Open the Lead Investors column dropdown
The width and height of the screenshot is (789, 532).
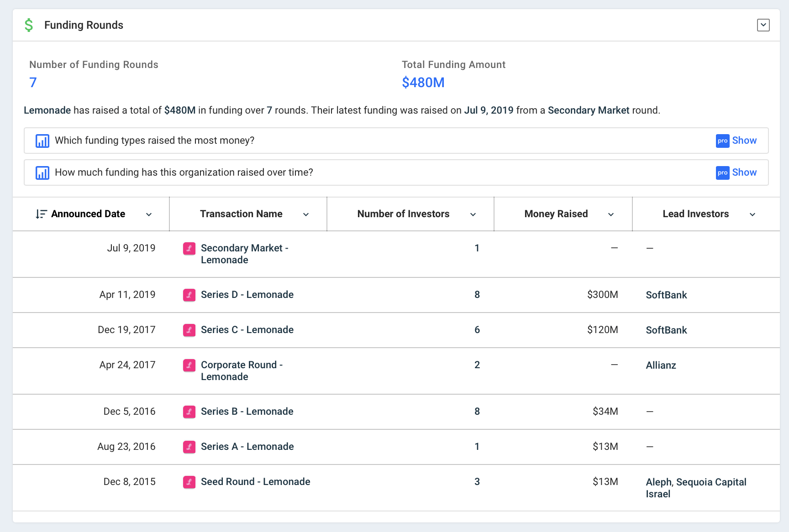click(752, 214)
